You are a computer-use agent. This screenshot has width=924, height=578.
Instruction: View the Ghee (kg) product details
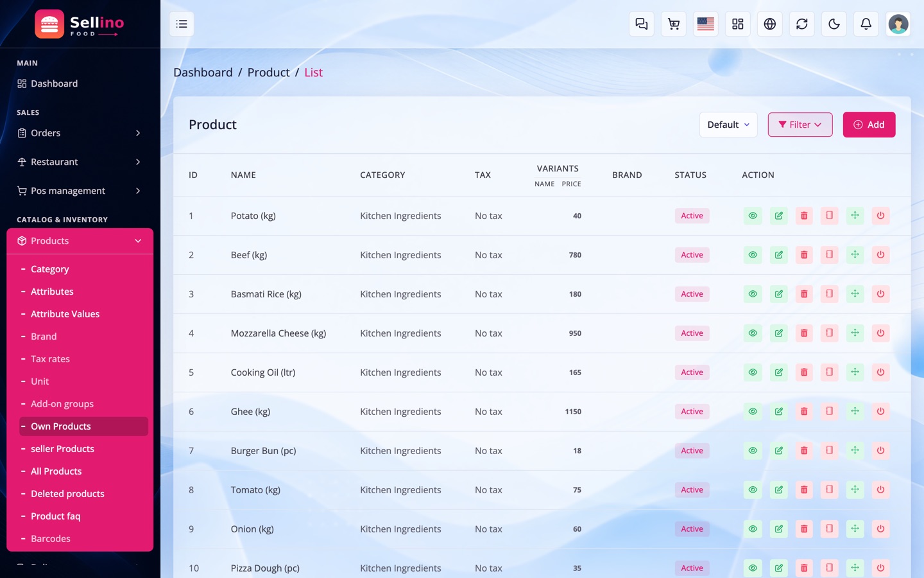click(x=753, y=412)
